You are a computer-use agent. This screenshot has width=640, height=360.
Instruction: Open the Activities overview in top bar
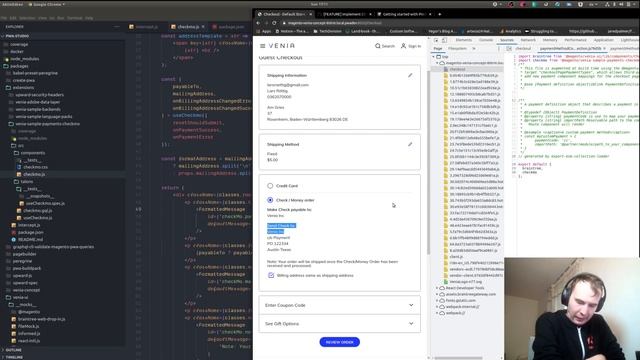click(12, 4)
